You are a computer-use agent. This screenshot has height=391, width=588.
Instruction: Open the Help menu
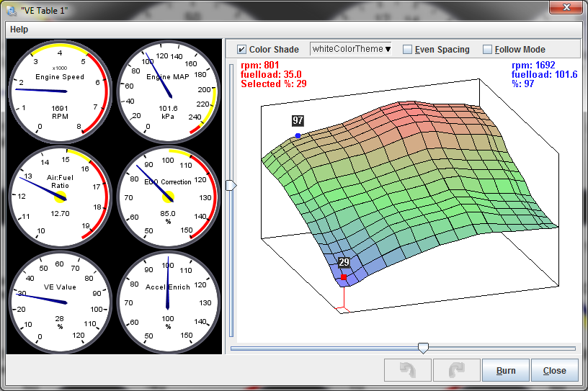pyautogui.click(x=19, y=30)
